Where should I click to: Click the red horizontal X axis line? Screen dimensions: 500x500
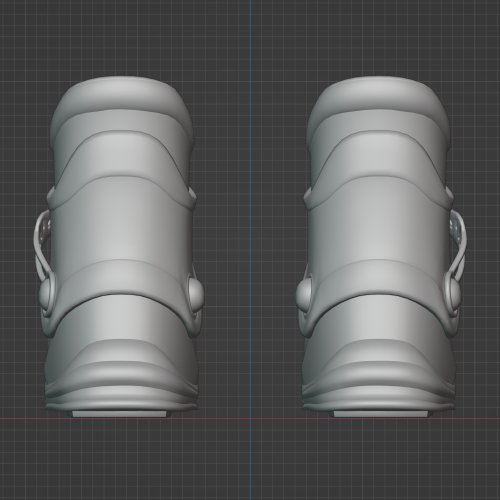tap(250, 419)
